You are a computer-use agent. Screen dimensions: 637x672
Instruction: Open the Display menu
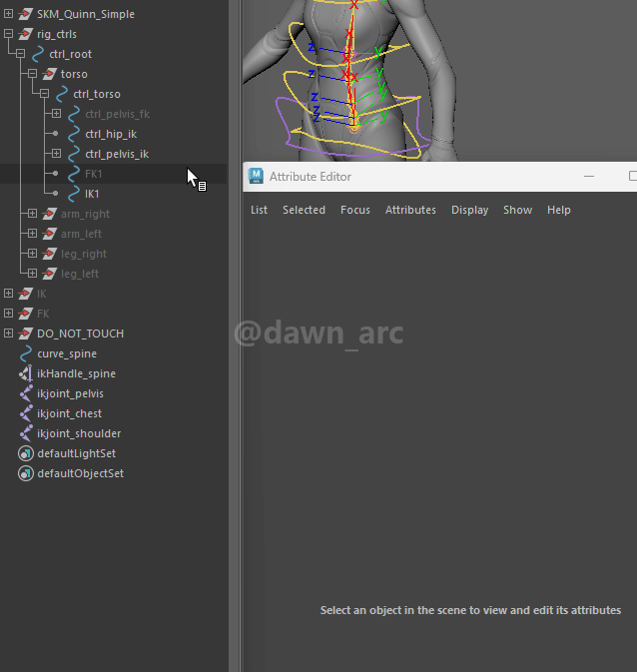point(470,210)
